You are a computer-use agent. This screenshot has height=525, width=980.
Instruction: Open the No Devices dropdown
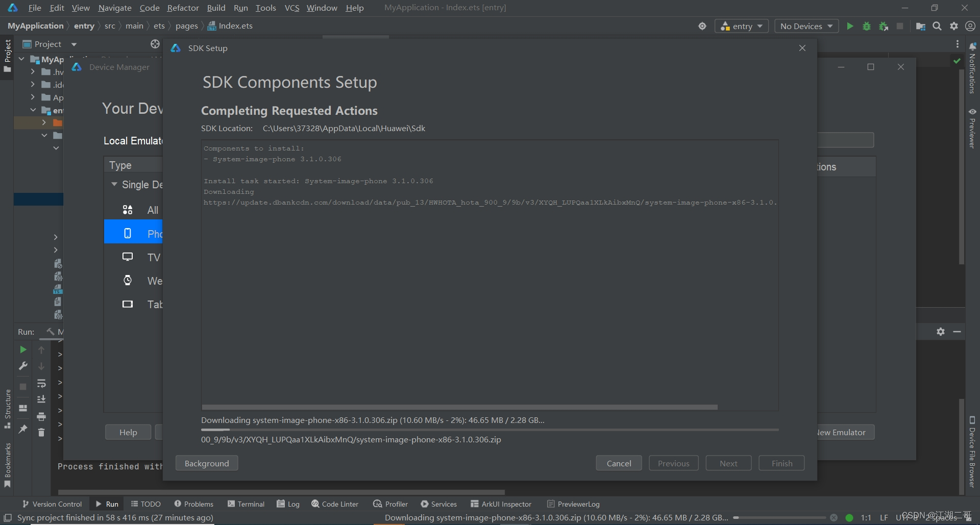[x=806, y=26]
